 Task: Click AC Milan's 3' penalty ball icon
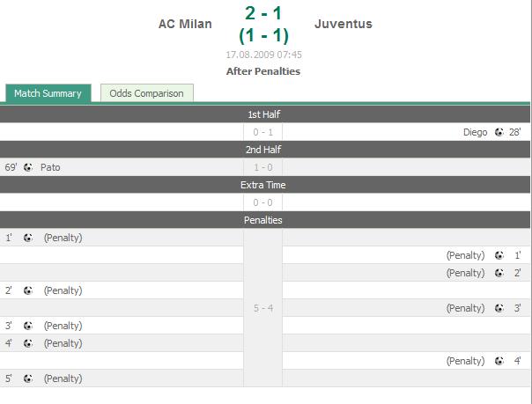click(x=28, y=326)
